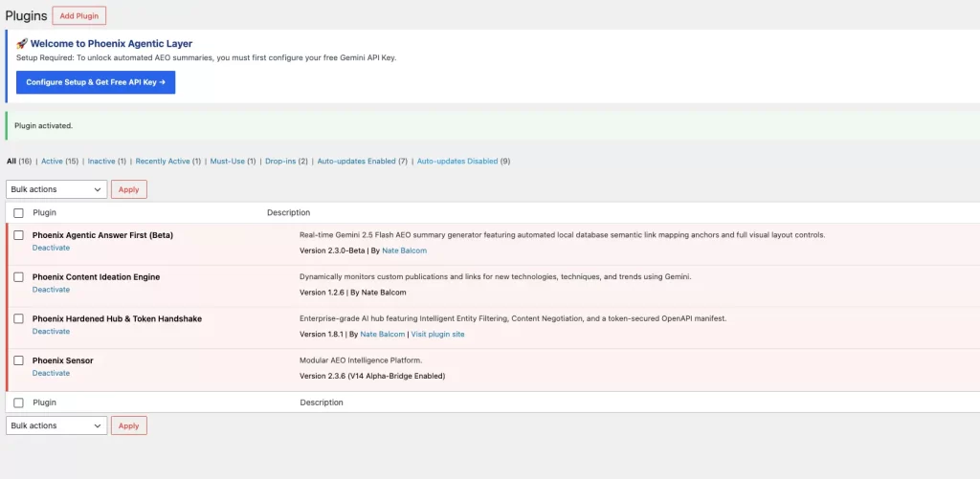Click Version 2.3.6 (V14 Alpha-Bridge Enabled) text
The height and width of the screenshot is (479, 980).
tap(372, 376)
